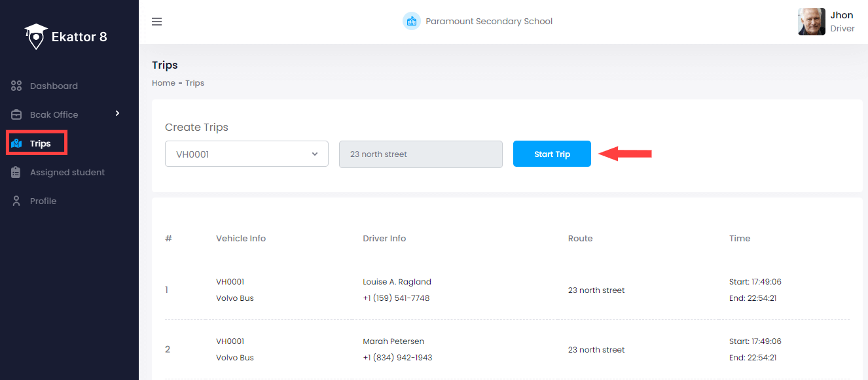Expand the Bcak Office submenu chevron
868x380 pixels.
point(118,114)
